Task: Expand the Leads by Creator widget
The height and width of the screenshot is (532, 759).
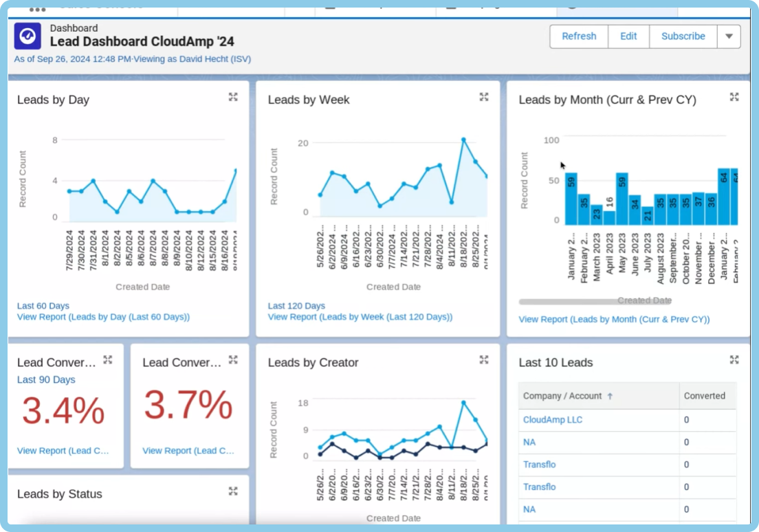Action: tap(484, 359)
